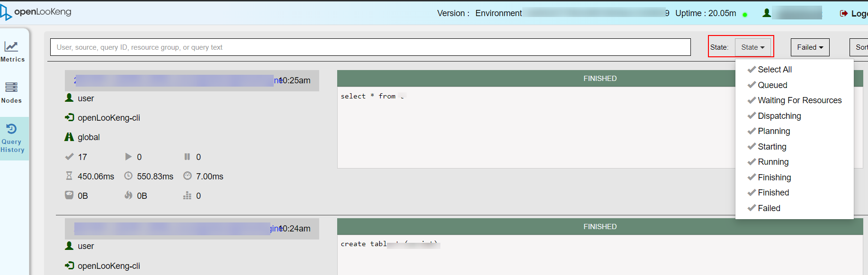Viewport: 868px width, 275px height.
Task: Click the logout icon in header
Action: click(843, 13)
